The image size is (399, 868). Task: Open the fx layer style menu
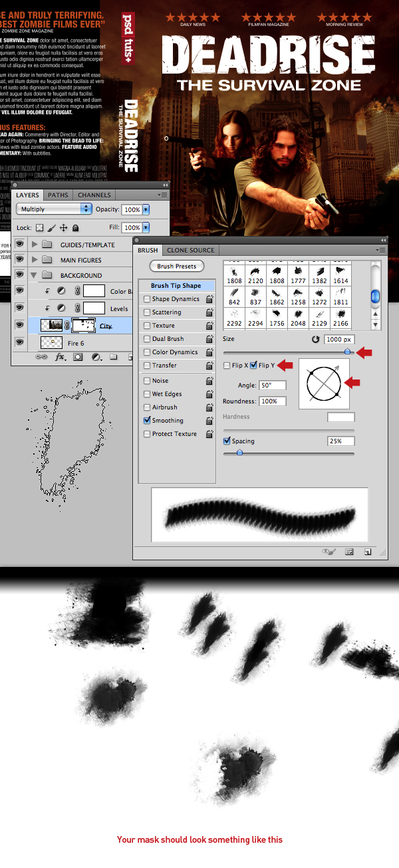[59, 357]
